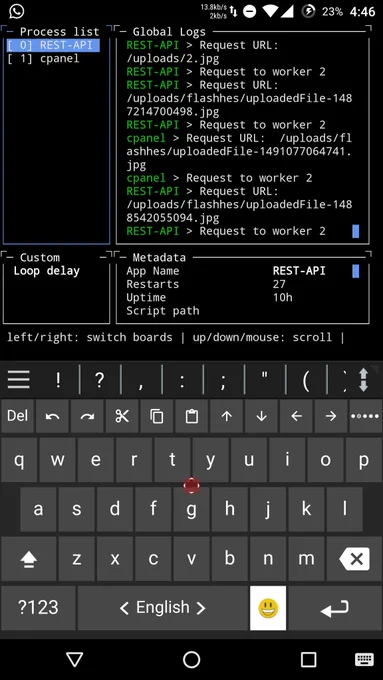
Task: Tap the keyboard switcher icon in navigation bar
Action: pos(364,660)
